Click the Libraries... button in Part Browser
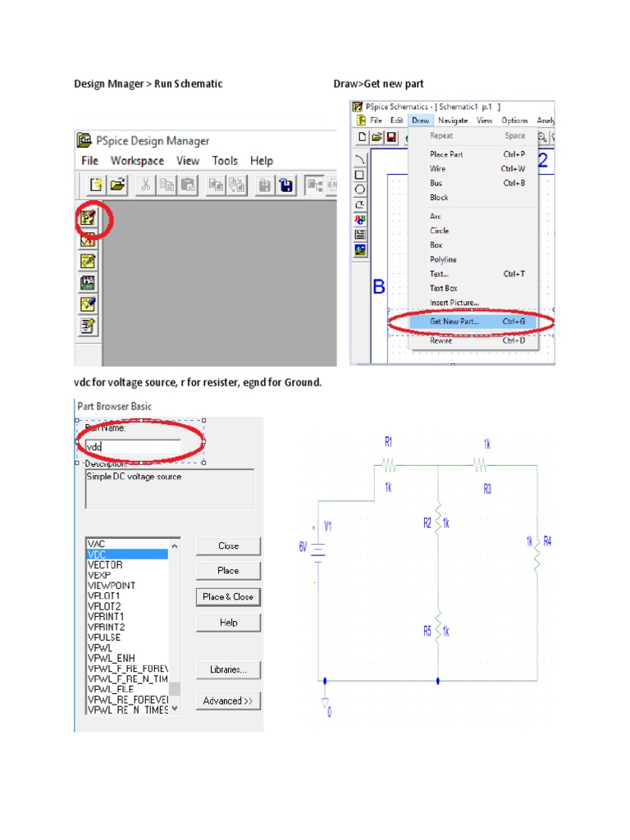 point(228,669)
